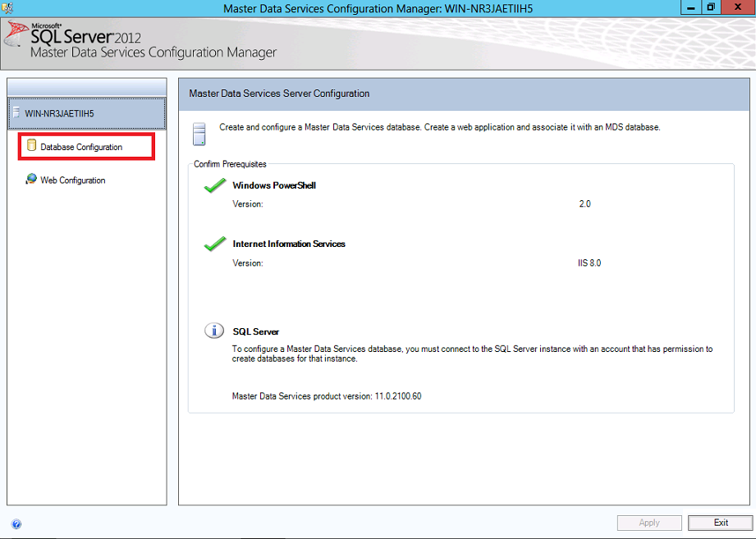
Task: Select the WIN-NR3JAETIIH5 server node
Action: pyautogui.click(x=87, y=114)
